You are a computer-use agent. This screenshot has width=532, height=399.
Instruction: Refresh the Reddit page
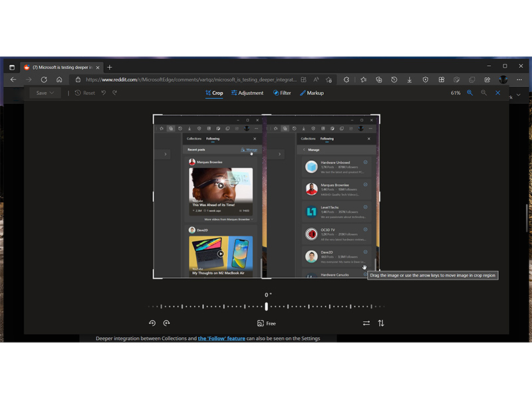[44, 80]
